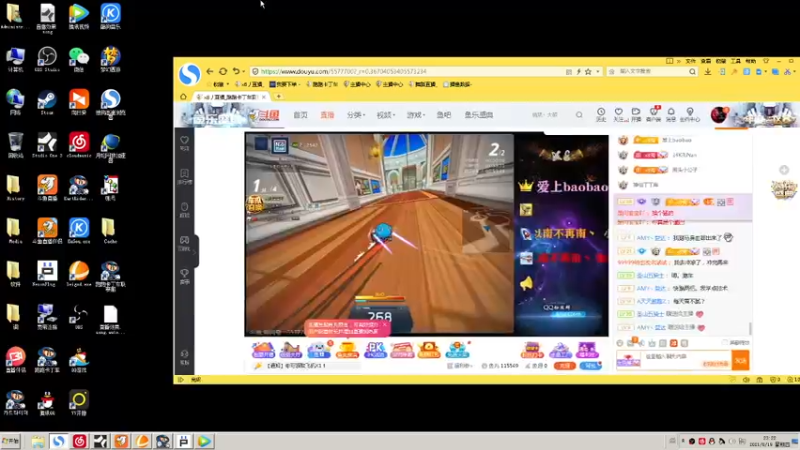
Task: Open the 鱼乐盛典 nav item
Action: (x=479, y=115)
